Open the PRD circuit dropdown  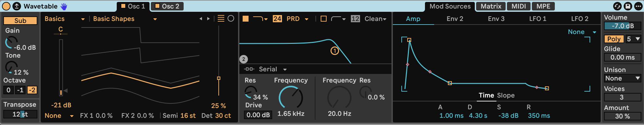click(297, 19)
